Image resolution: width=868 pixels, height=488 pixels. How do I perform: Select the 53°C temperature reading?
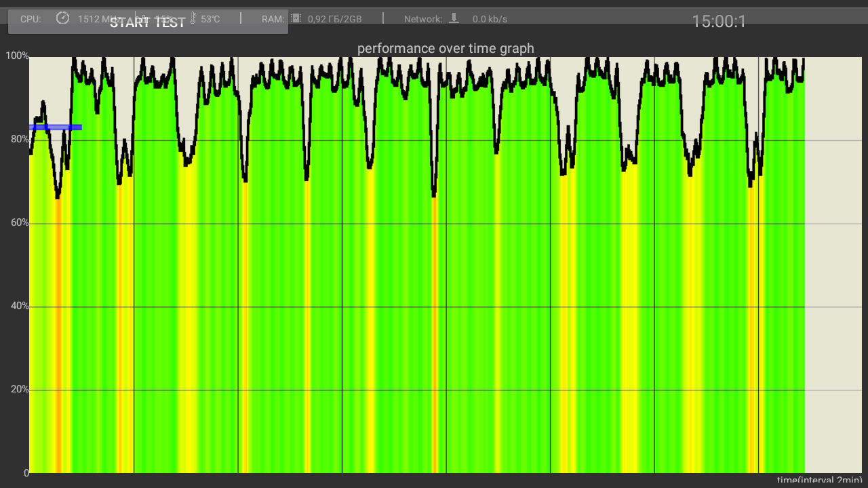210,19
